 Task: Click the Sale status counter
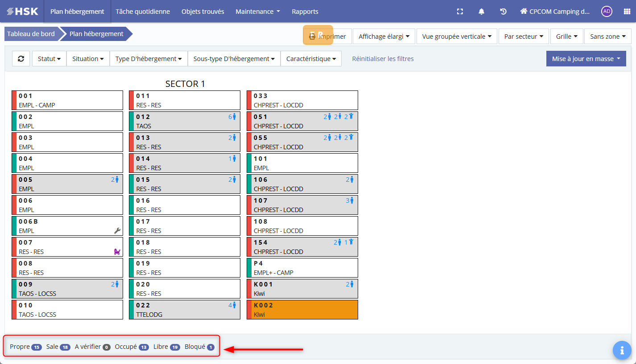(58, 347)
